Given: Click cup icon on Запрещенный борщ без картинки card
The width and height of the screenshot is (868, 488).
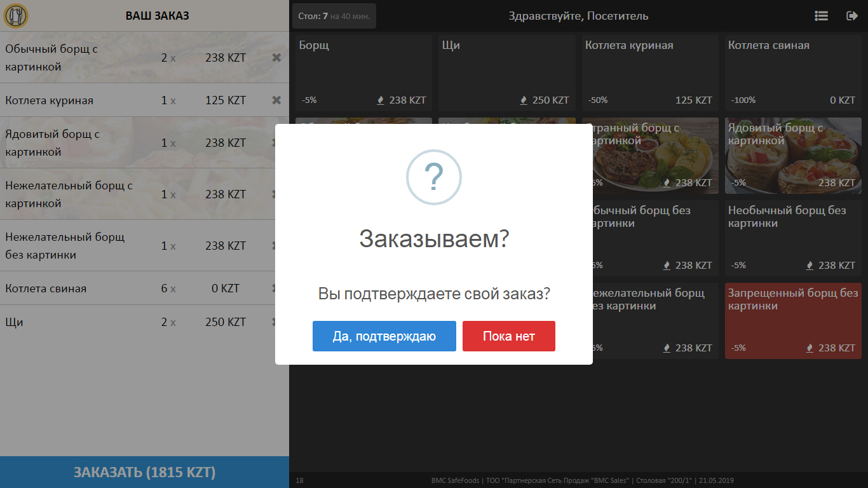Looking at the screenshot, I should tap(809, 348).
